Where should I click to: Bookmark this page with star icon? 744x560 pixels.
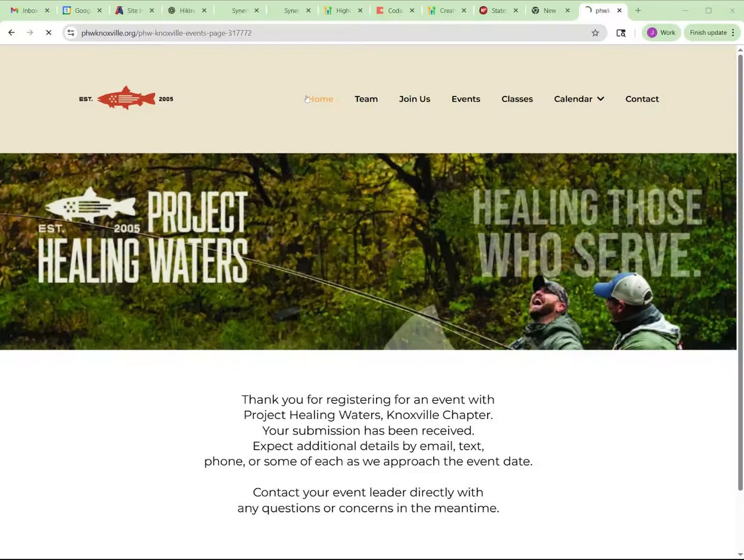tap(595, 33)
